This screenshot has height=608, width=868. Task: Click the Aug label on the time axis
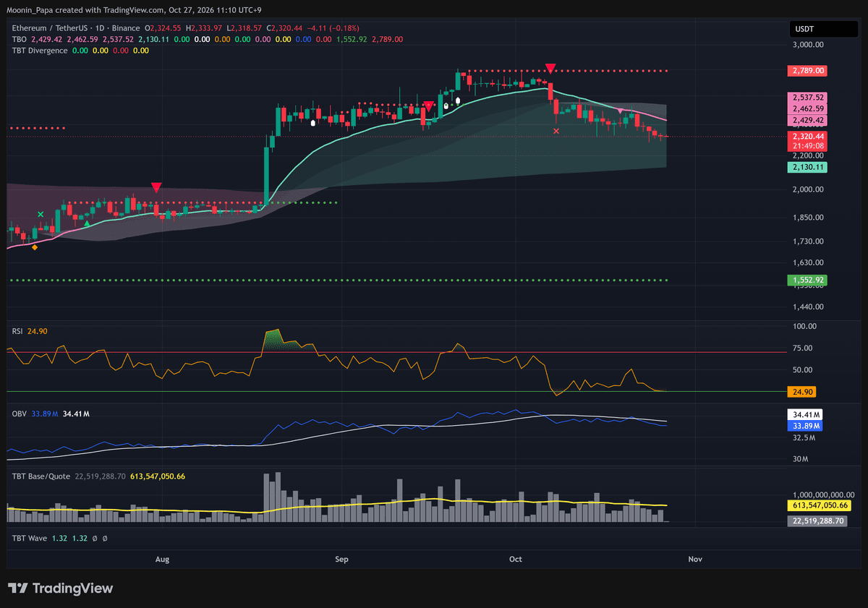tap(162, 559)
